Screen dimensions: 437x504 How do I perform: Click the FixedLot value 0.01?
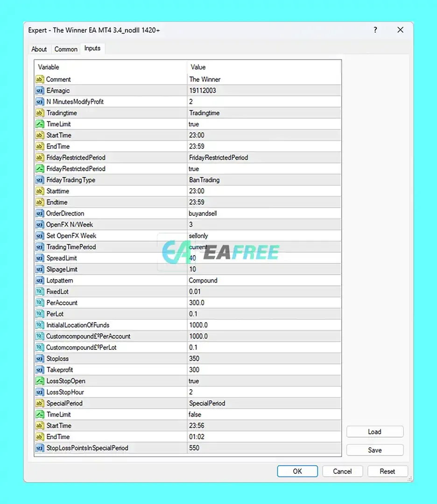(195, 291)
